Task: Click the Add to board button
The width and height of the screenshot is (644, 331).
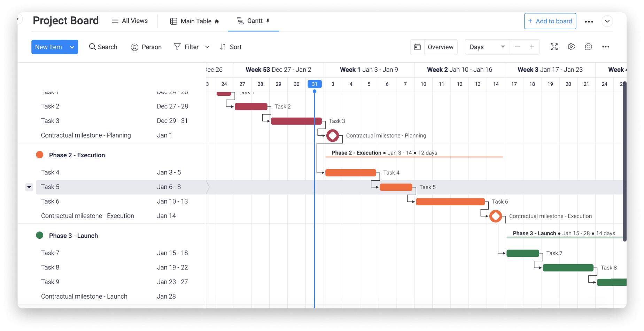Action: click(550, 21)
